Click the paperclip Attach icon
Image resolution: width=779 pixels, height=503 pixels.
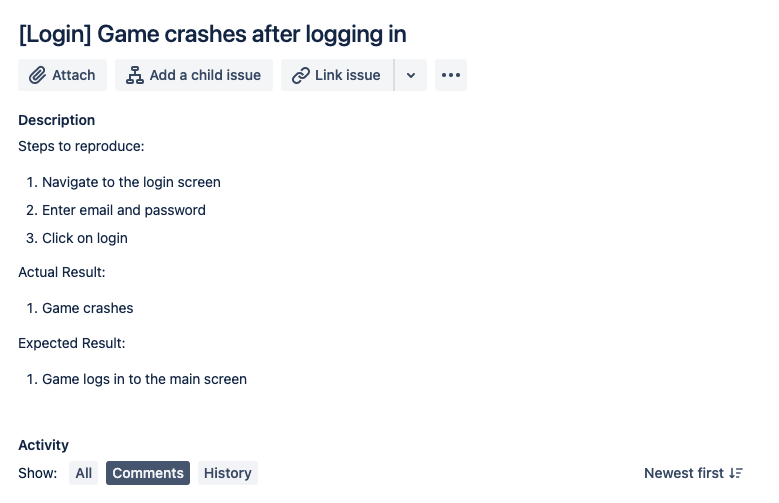(37, 75)
